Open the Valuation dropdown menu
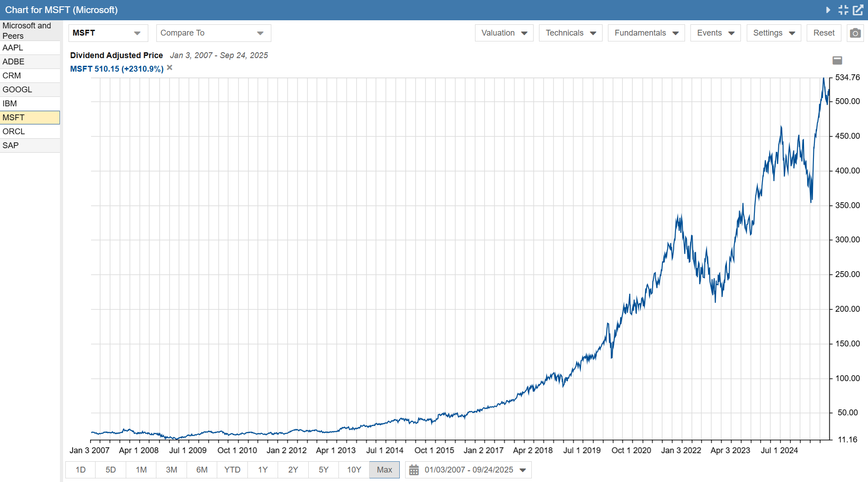 click(x=504, y=33)
